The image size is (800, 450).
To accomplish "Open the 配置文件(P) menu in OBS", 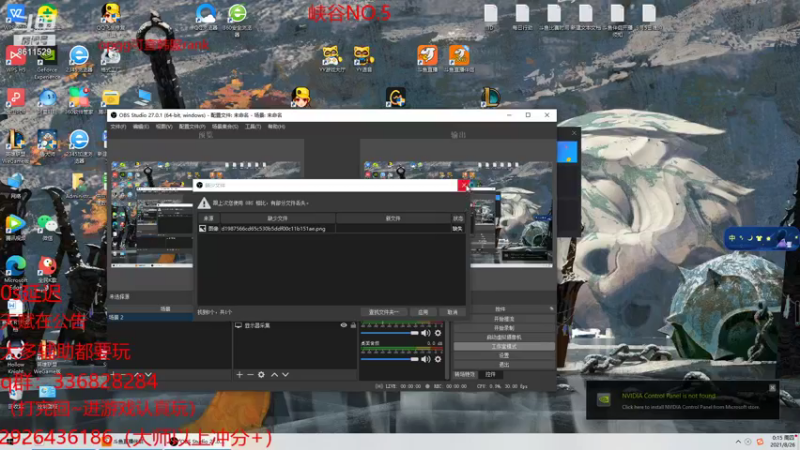I will 192,127.
